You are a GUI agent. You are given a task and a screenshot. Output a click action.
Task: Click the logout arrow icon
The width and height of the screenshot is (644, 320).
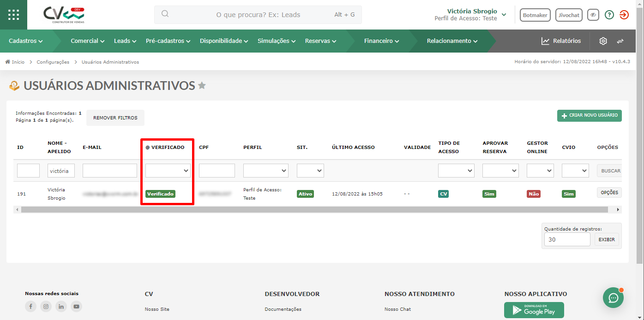pyautogui.click(x=624, y=15)
